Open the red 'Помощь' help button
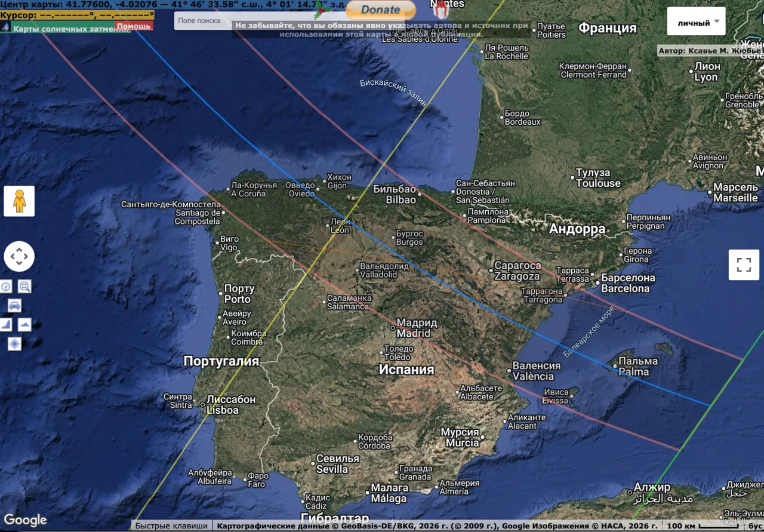 point(134,26)
